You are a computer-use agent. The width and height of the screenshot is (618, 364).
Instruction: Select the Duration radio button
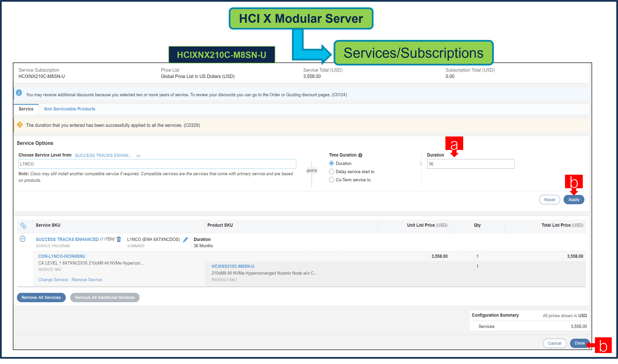click(x=332, y=163)
